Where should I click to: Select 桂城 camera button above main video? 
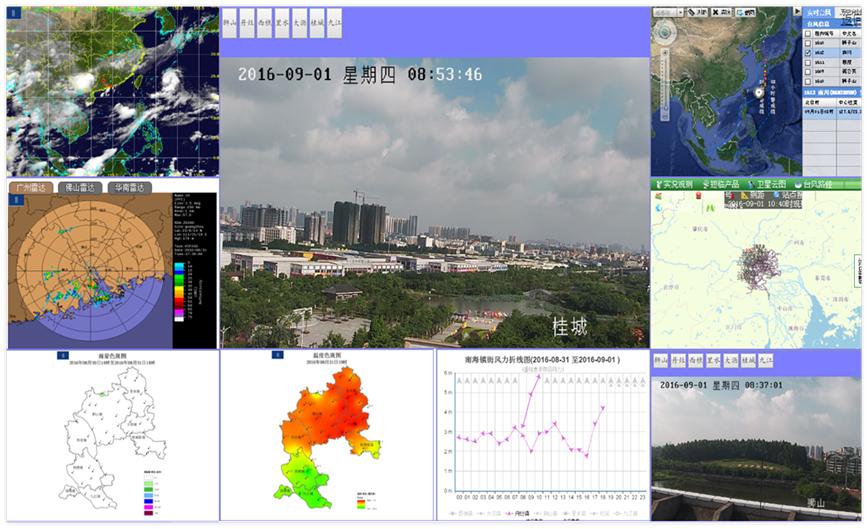[317, 23]
